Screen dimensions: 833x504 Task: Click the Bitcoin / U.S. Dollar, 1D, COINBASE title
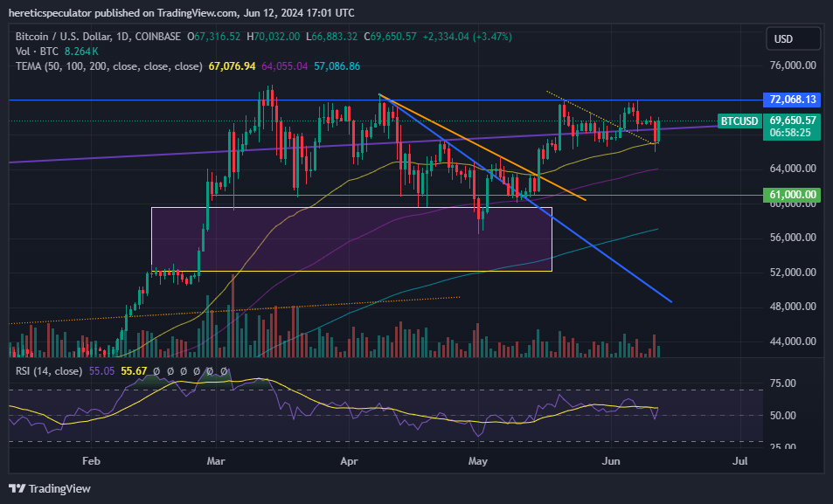98,37
